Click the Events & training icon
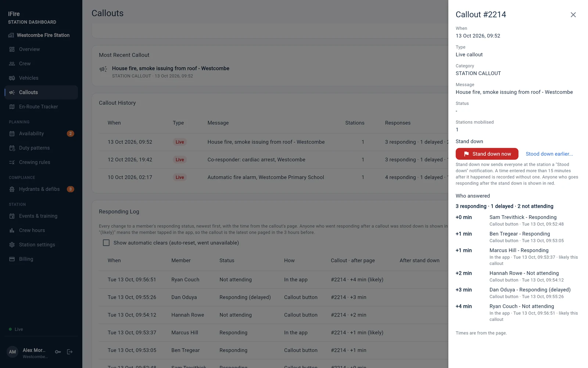The width and height of the screenshot is (588, 368). [12, 216]
